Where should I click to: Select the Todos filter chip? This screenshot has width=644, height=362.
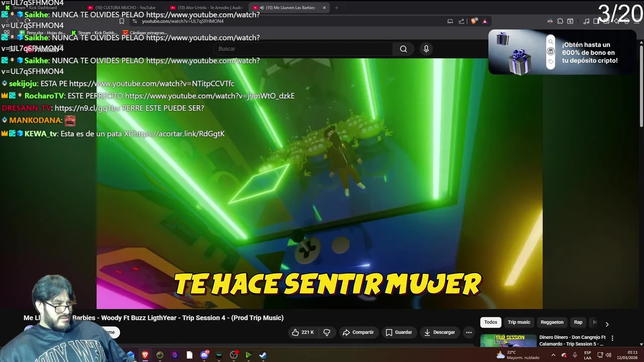tap(491, 322)
